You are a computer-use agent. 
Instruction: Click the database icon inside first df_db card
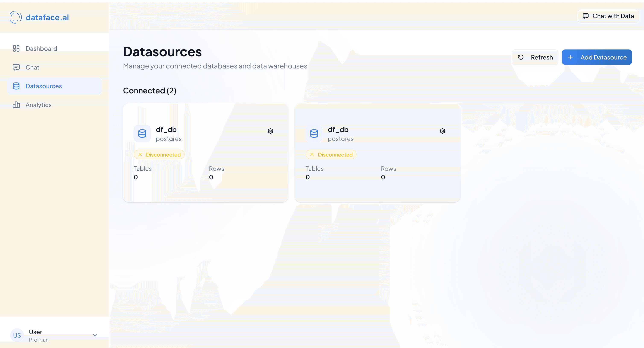[x=142, y=133]
